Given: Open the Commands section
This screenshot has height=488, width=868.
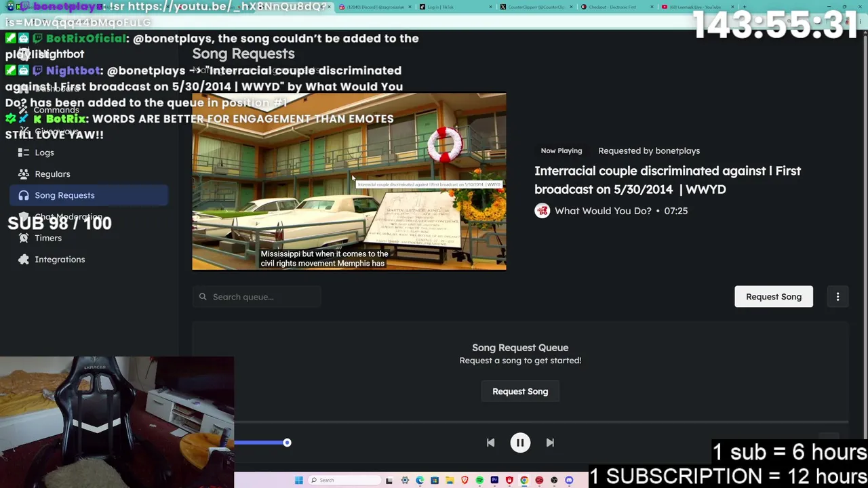Looking at the screenshot, I should tap(56, 110).
